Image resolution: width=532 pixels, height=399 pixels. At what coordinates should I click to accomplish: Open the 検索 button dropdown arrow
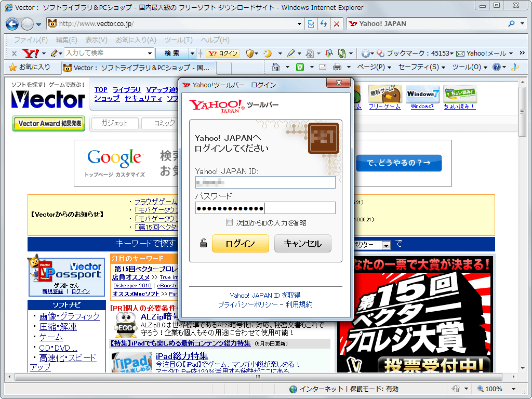(x=192, y=54)
